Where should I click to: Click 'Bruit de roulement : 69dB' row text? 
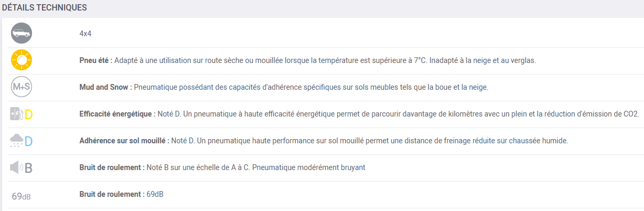coord(121,194)
